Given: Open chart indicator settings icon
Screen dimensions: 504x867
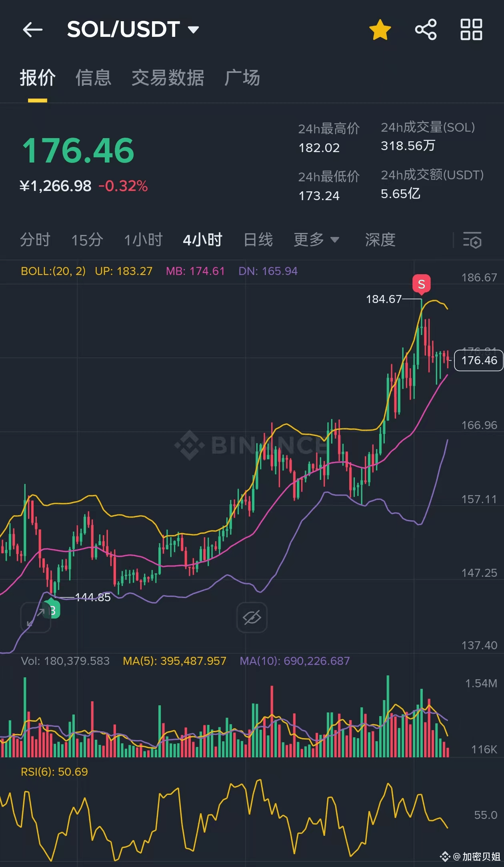Looking at the screenshot, I should (472, 240).
